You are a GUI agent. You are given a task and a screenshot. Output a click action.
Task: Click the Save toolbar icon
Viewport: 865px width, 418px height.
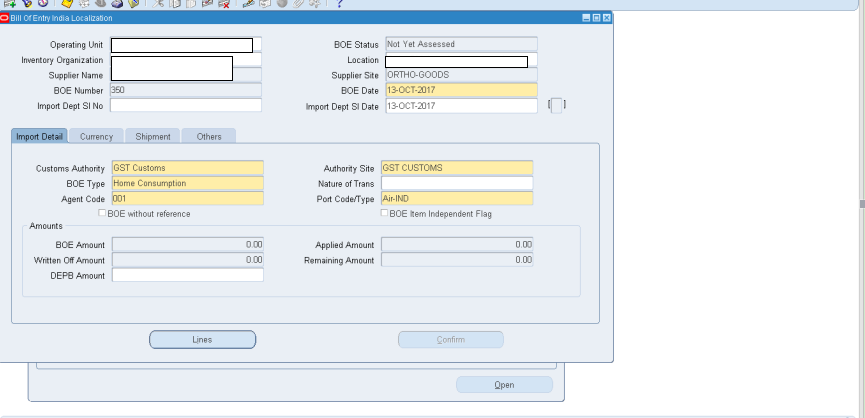coord(67,3)
